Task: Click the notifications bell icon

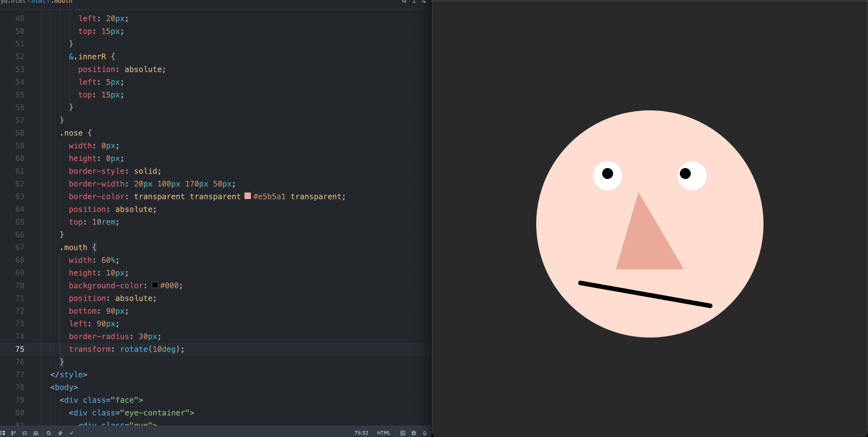Action: [424, 433]
